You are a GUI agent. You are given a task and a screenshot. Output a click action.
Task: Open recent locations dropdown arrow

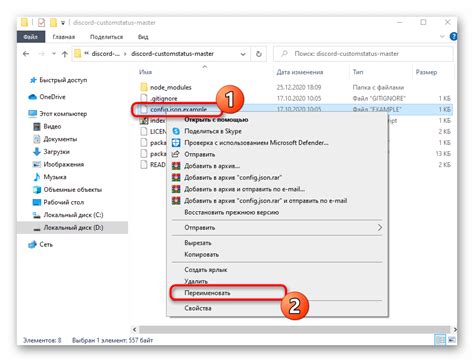[53, 54]
